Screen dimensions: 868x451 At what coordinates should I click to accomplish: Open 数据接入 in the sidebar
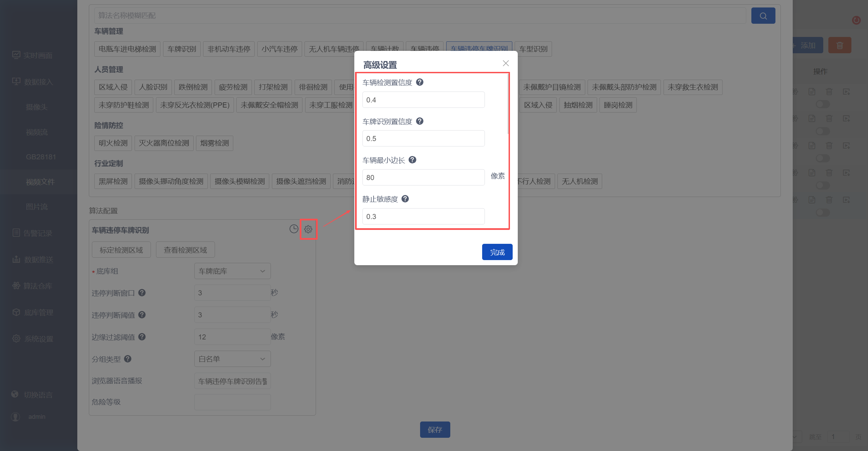click(x=33, y=82)
